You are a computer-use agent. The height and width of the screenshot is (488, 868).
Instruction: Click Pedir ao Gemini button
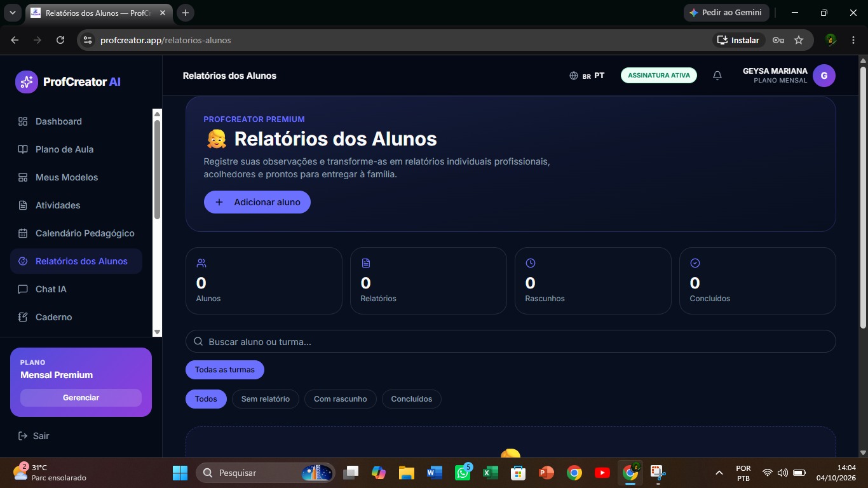tap(726, 13)
